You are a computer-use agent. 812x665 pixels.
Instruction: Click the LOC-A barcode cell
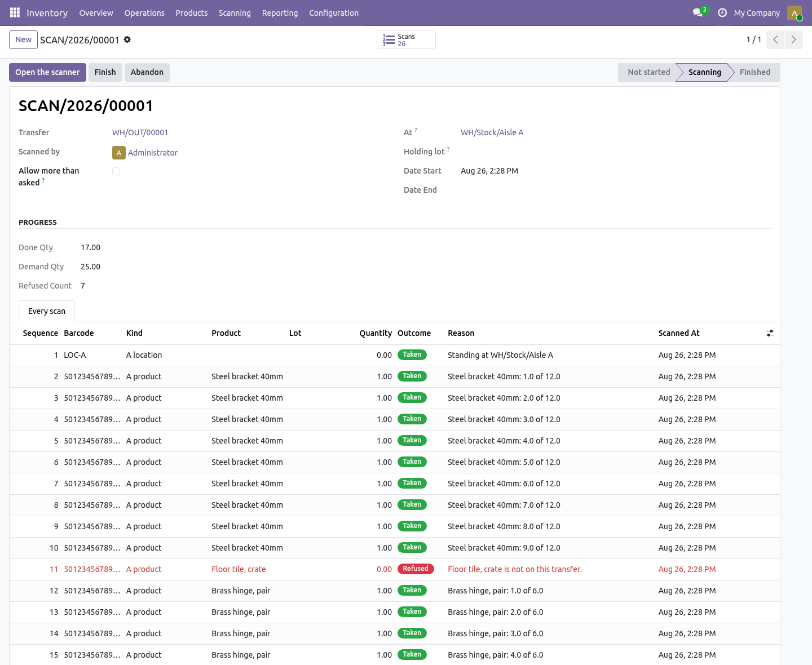pyautogui.click(x=75, y=355)
